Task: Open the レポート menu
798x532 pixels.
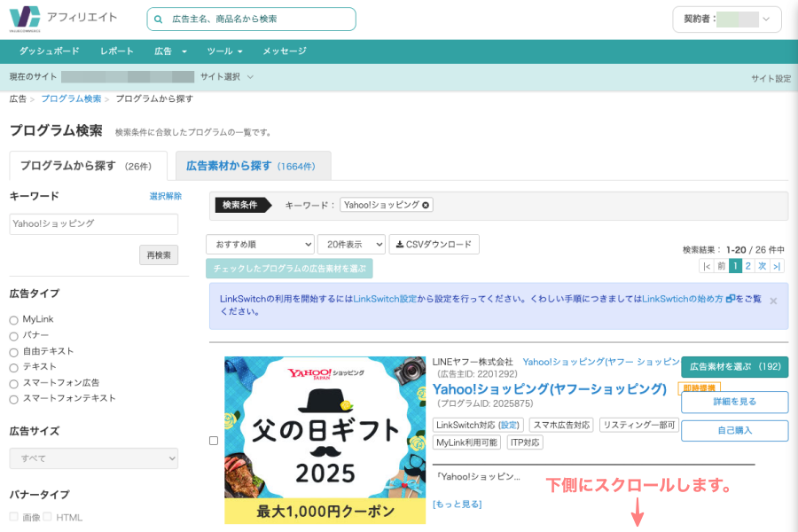Action: [x=116, y=51]
